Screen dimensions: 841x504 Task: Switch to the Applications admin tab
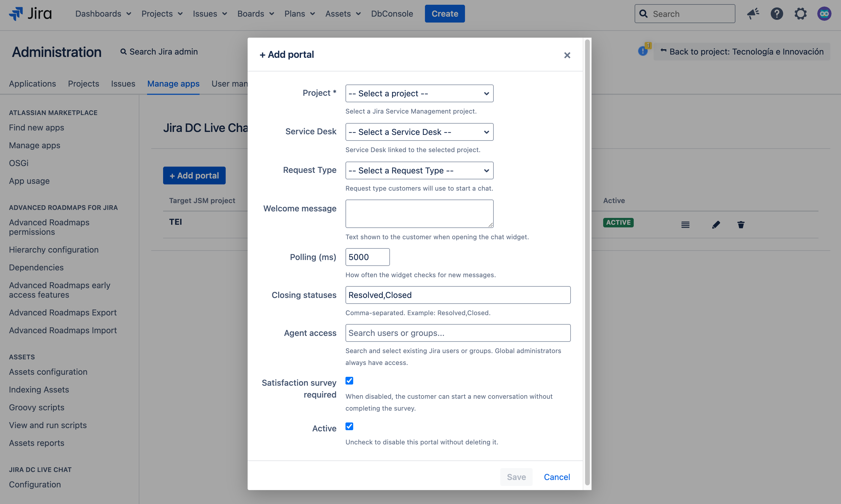click(x=32, y=84)
